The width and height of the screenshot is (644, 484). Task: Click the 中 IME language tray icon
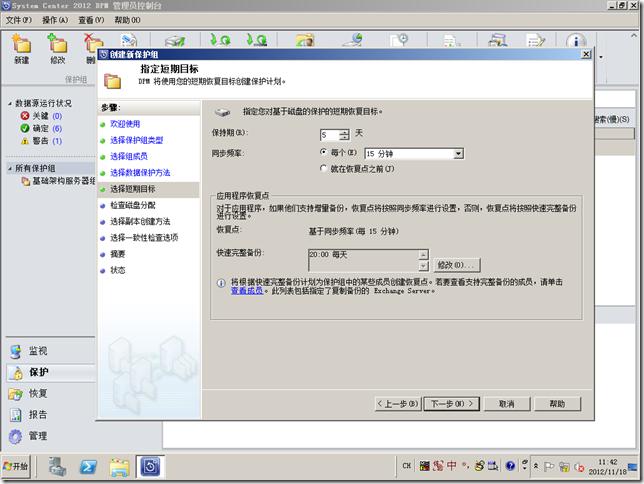(452, 466)
